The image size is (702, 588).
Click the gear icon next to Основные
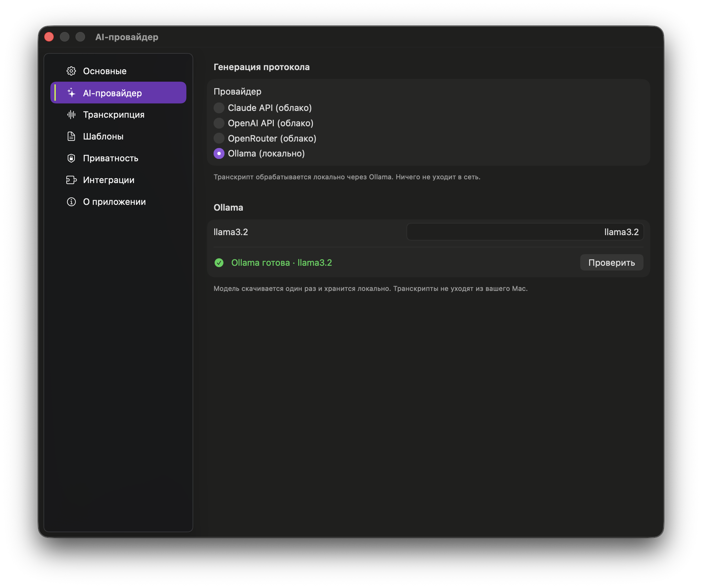[71, 71]
